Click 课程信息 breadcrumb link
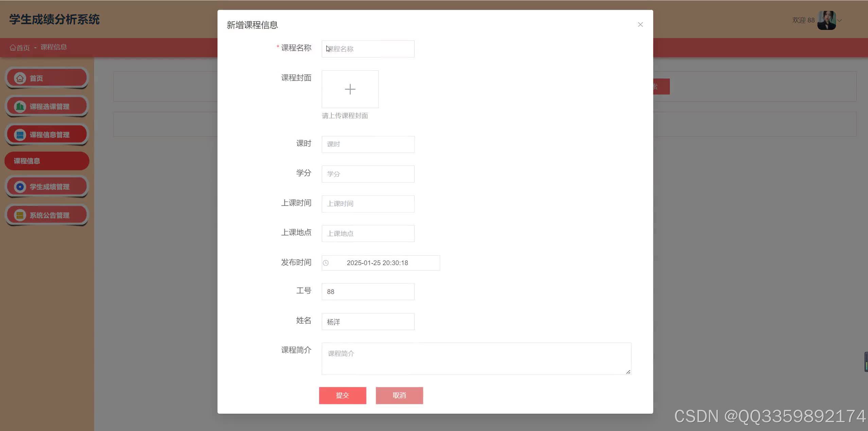Image resolution: width=868 pixels, height=431 pixels. [x=53, y=47]
